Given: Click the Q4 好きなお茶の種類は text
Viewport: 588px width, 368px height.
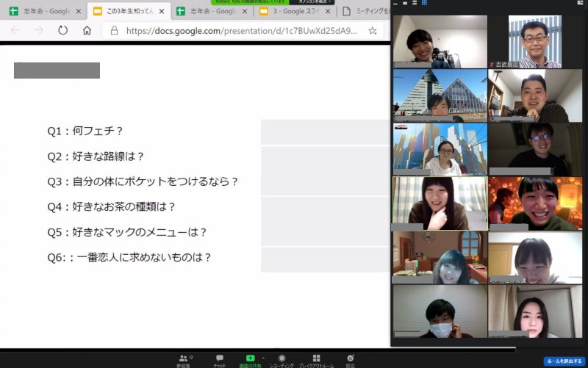Looking at the screenshot, I should click(111, 206).
